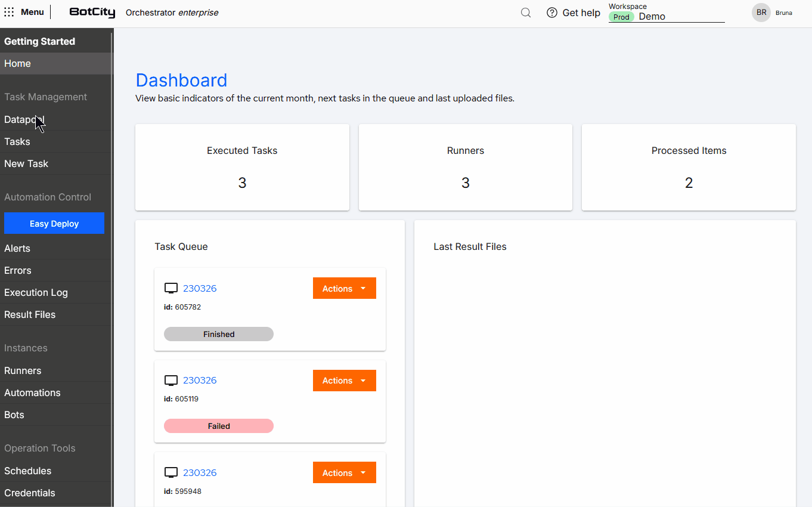Select Result Files in the sidebar
Screen dimensions: 812x507
pos(30,314)
